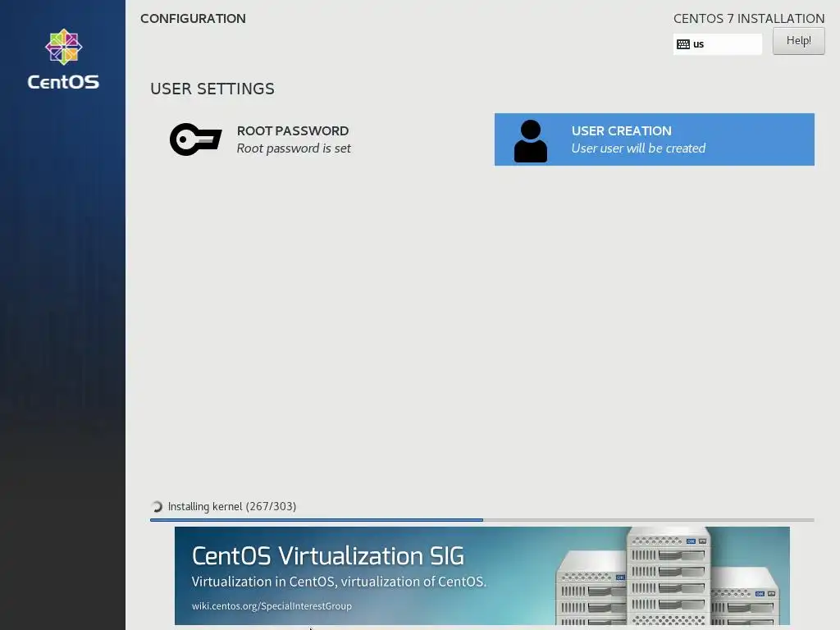Click the CENTOS 7 INSTALLATION title

click(x=749, y=19)
